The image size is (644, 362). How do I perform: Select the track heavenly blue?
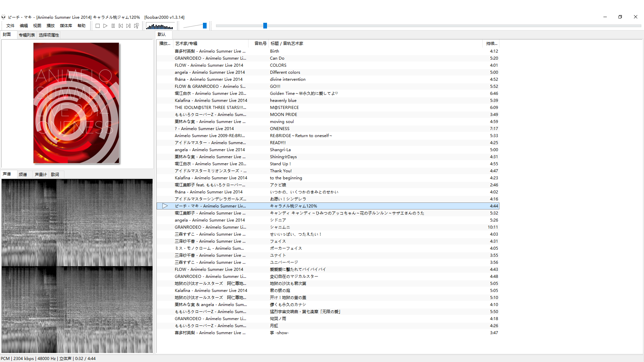(x=328, y=101)
